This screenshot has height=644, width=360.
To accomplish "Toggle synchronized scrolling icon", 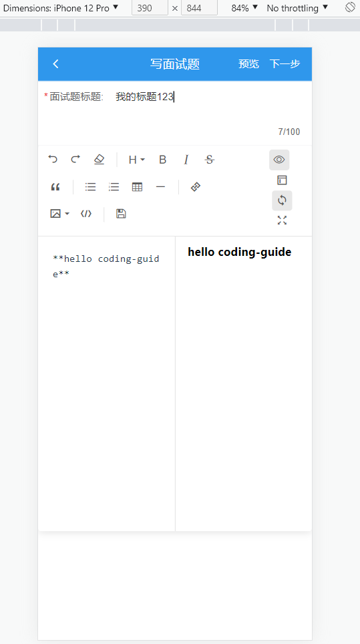I will point(282,200).
